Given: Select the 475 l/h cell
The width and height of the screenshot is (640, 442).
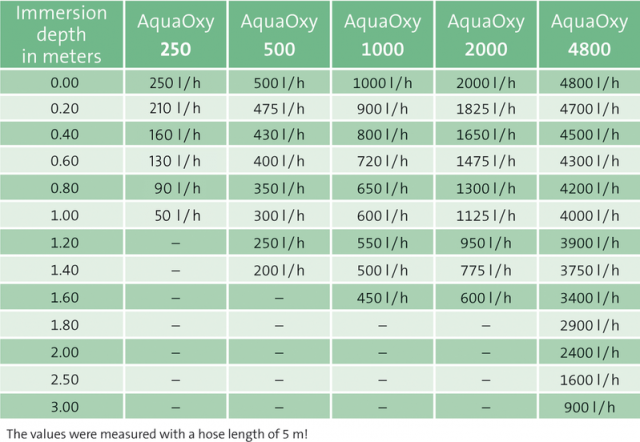Looking at the screenshot, I should click(279, 108).
